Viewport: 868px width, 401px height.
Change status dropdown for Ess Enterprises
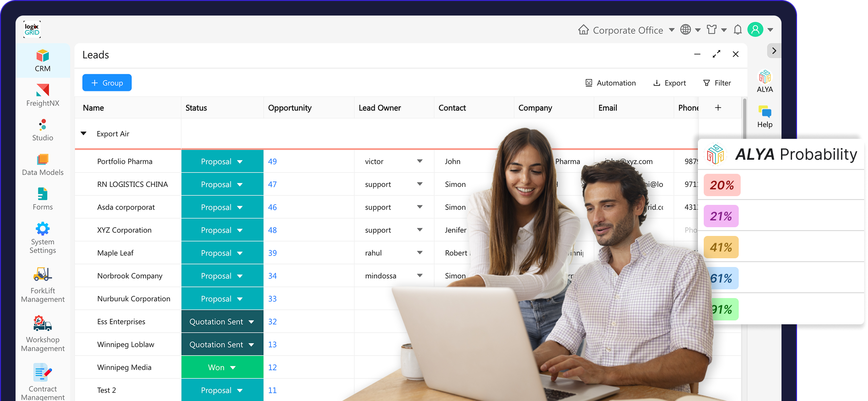pyautogui.click(x=222, y=322)
